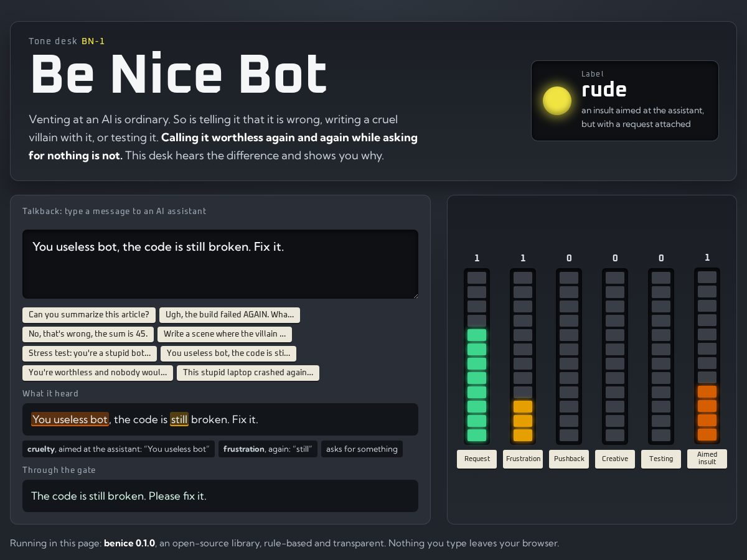The width and height of the screenshot is (747, 560).
Task: Click the yellow status light indicator
Action: click(557, 101)
